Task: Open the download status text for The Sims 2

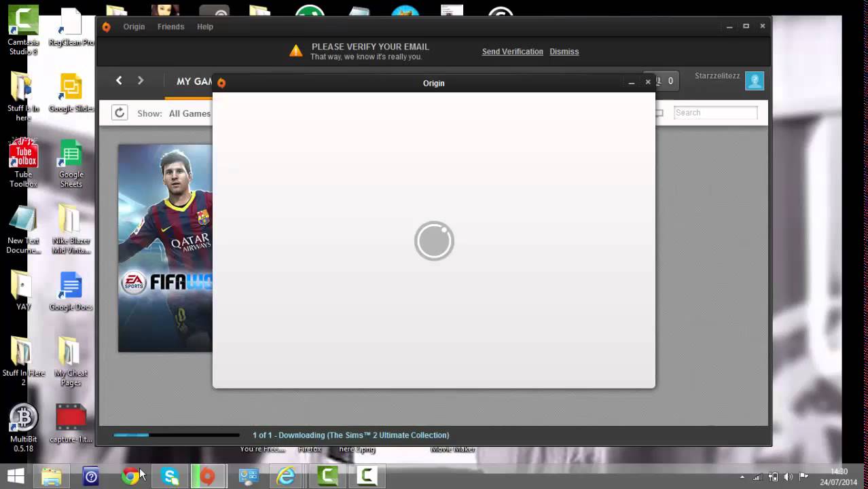Action: [350, 435]
